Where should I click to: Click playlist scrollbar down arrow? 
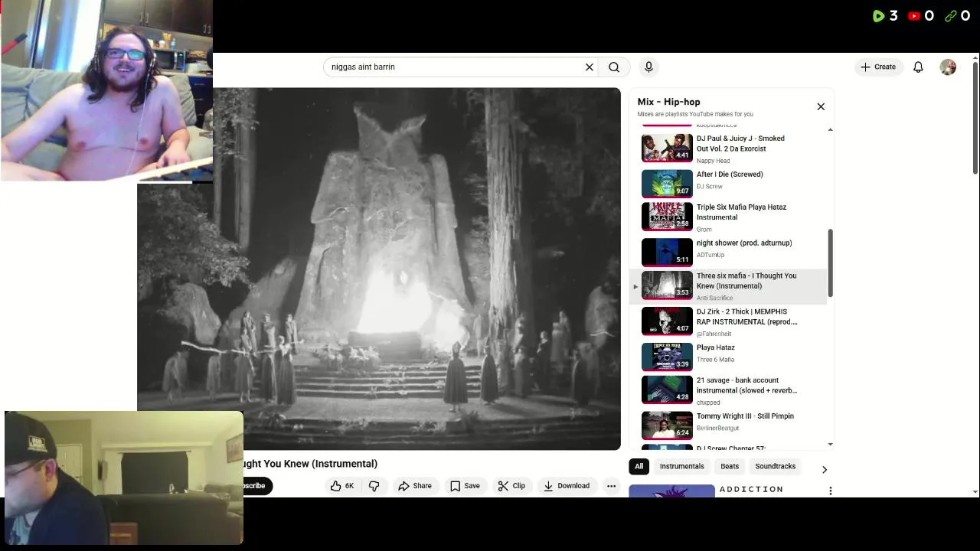831,445
